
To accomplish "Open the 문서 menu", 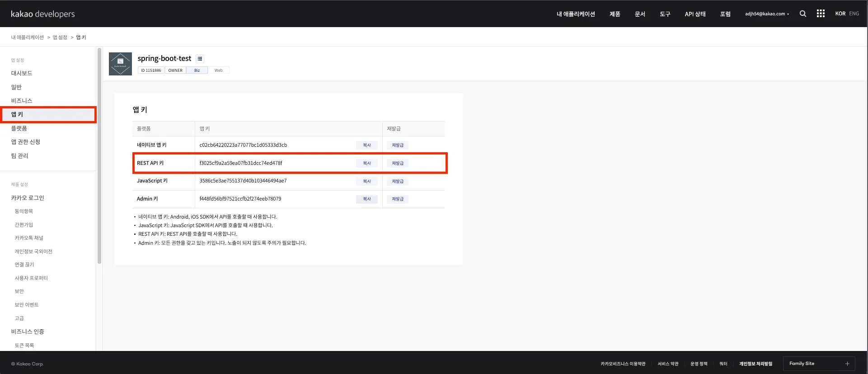I will click(x=640, y=14).
